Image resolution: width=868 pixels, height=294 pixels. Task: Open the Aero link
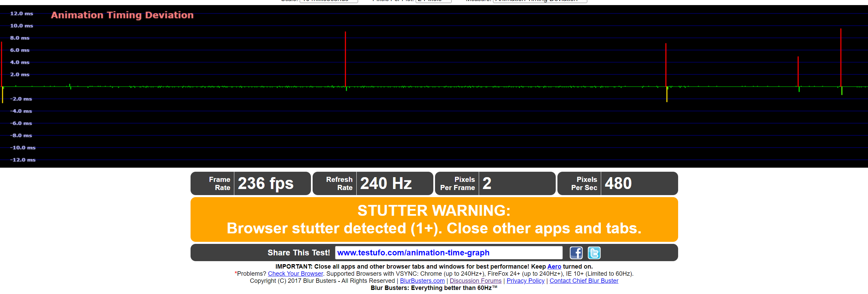coord(554,267)
